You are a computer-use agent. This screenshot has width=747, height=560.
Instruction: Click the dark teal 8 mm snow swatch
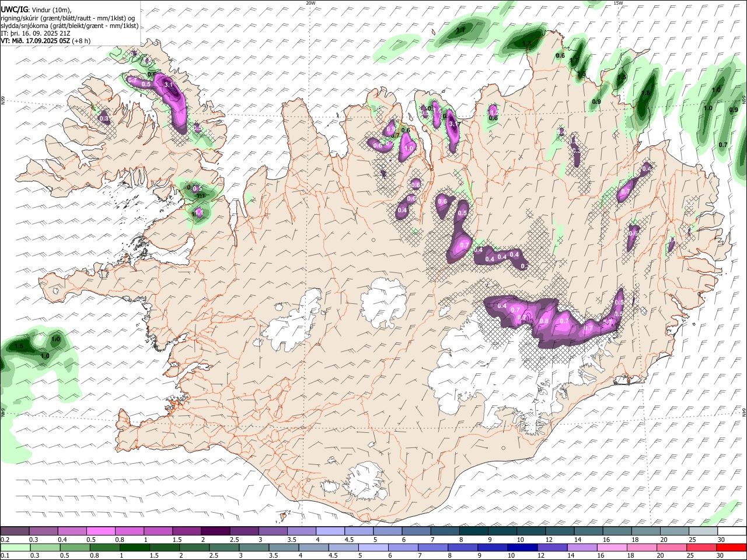[473, 531]
